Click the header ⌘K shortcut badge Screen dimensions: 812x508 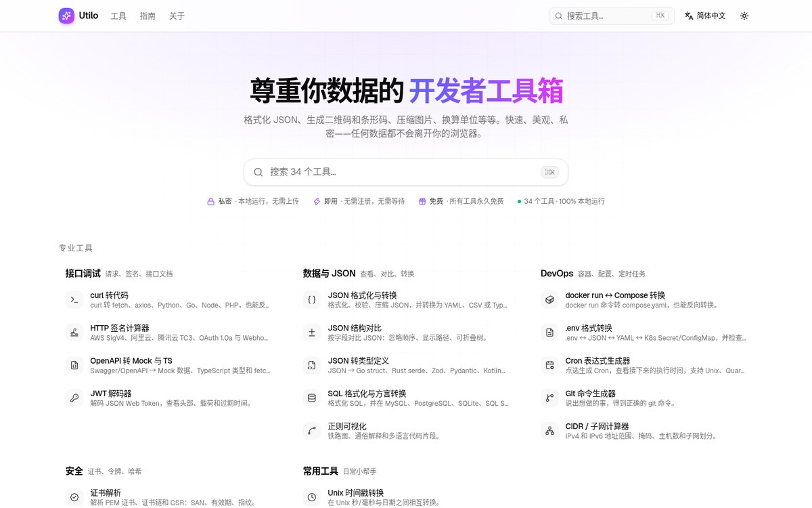pos(659,16)
